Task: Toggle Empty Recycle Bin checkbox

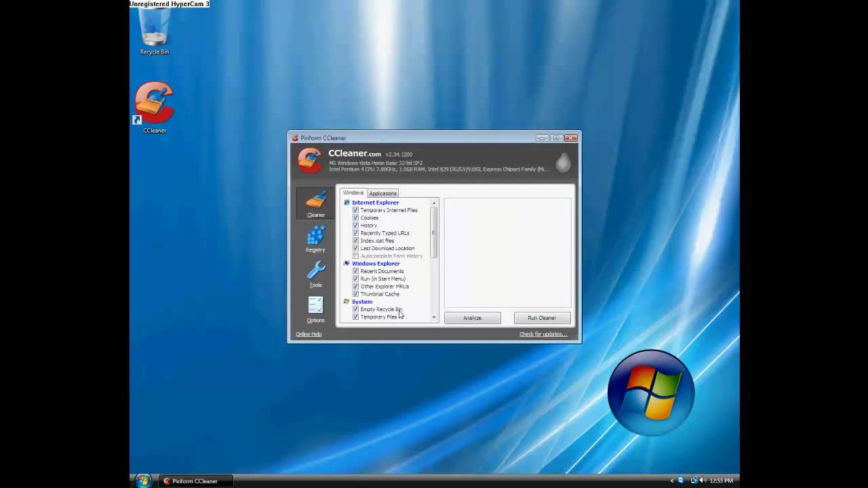Action: [355, 309]
